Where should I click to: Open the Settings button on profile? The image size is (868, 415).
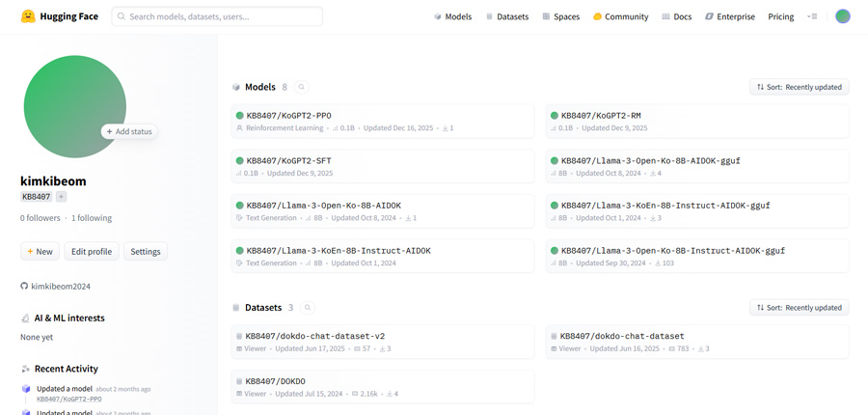point(146,252)
